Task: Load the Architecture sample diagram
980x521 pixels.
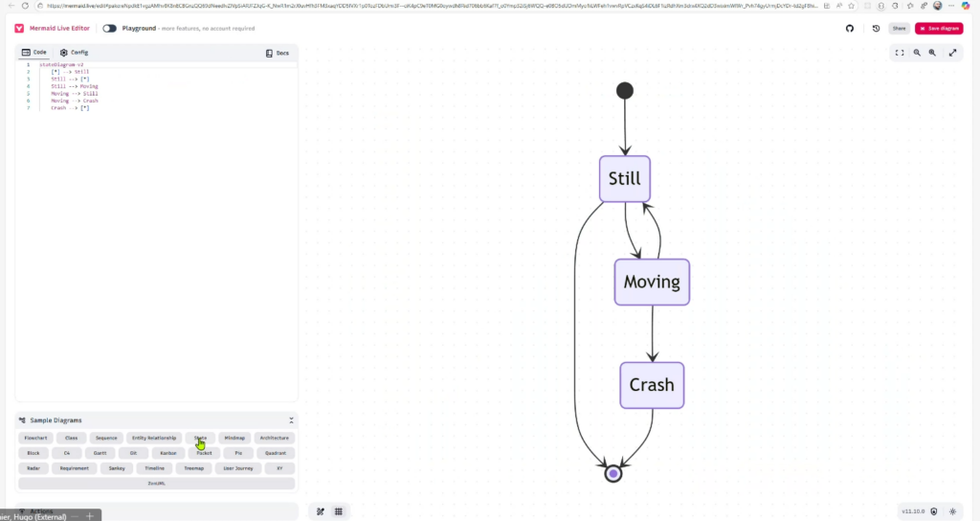Action: coord(275,438)
